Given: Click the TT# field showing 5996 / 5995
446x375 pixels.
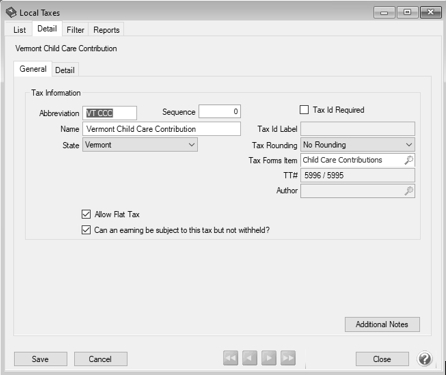Looking at the screenshot, I should (358, 175).
